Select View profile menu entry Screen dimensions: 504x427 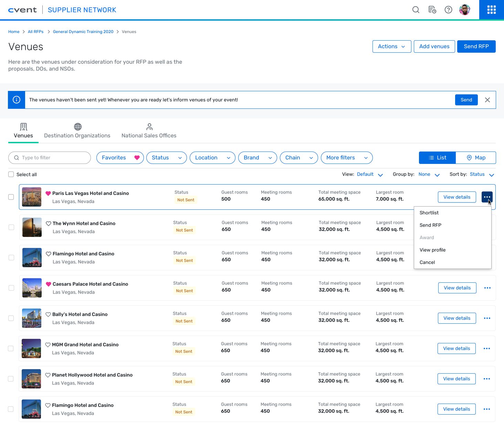pos(453,250)
